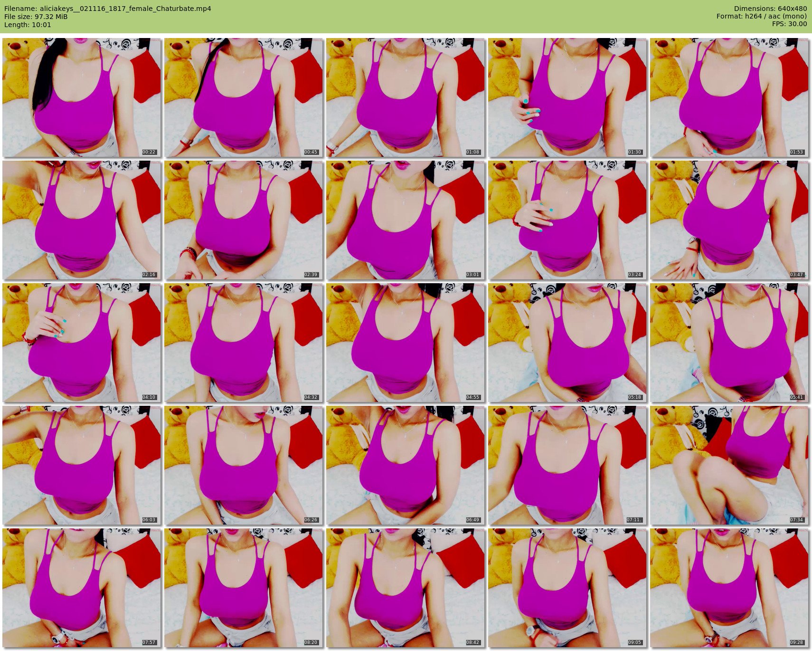The width and height of the screenshot is (812, 651).
Task: Select the 04:10 frame thumbnail
Action: pyautogui.click(x=81, y=343)
